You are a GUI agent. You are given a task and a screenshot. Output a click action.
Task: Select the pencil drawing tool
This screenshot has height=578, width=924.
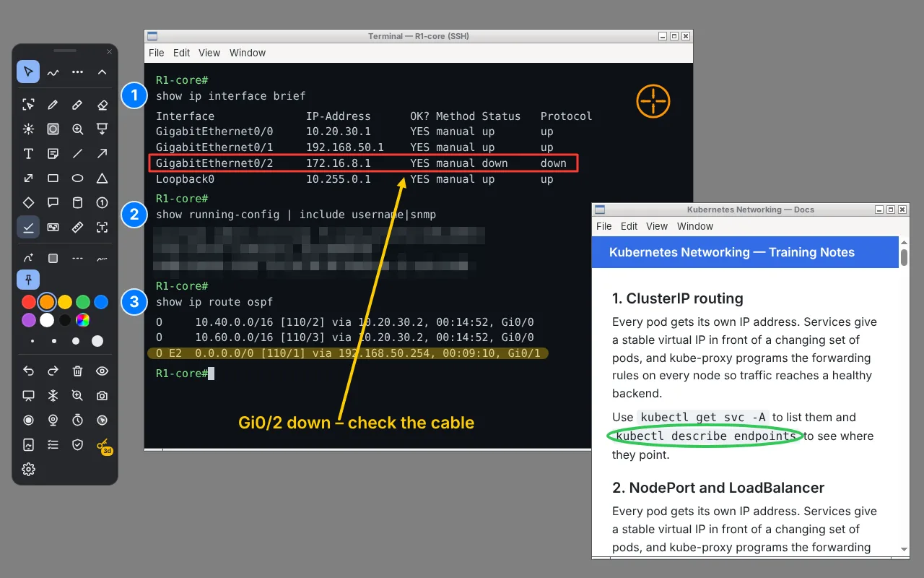pos(53,105)
